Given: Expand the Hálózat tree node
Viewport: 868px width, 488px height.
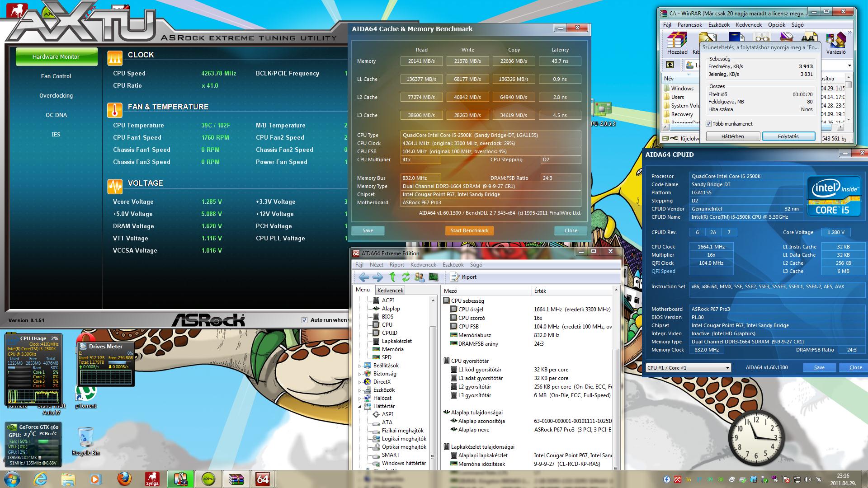Looking at the screenshot, I should point(360,398).
